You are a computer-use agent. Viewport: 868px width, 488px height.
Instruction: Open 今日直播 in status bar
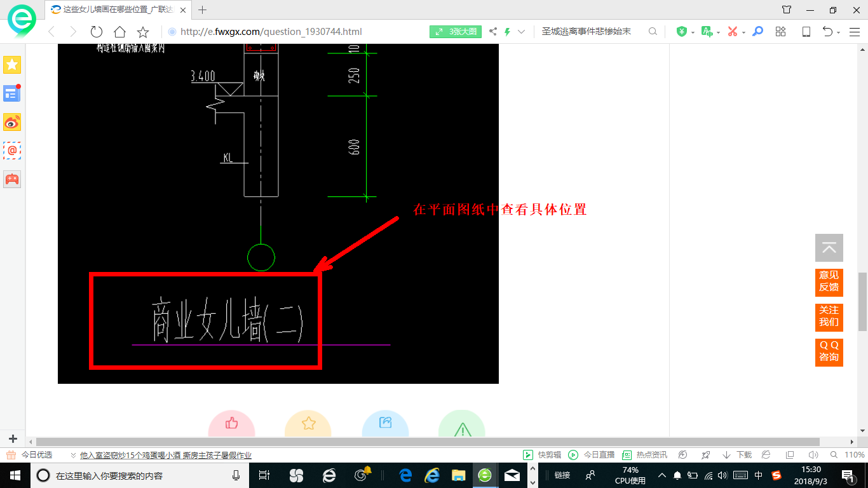pyautogui.click(x=592, y=455)
